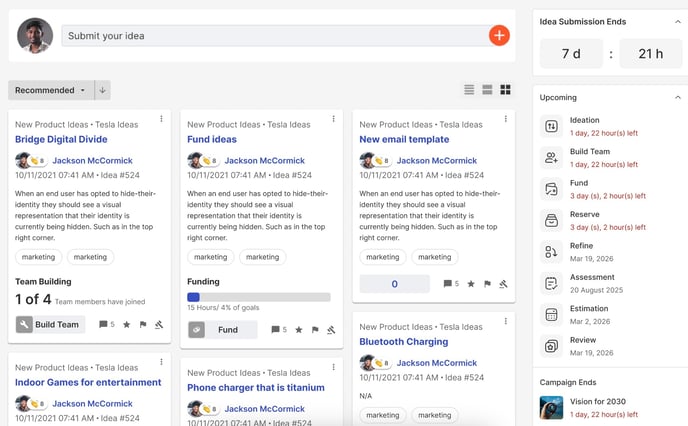The width and height of the screenshot is (688, 426).
Task: Star the Fund ideas idea
Action: pyautogui.click(x=298, y=329)
